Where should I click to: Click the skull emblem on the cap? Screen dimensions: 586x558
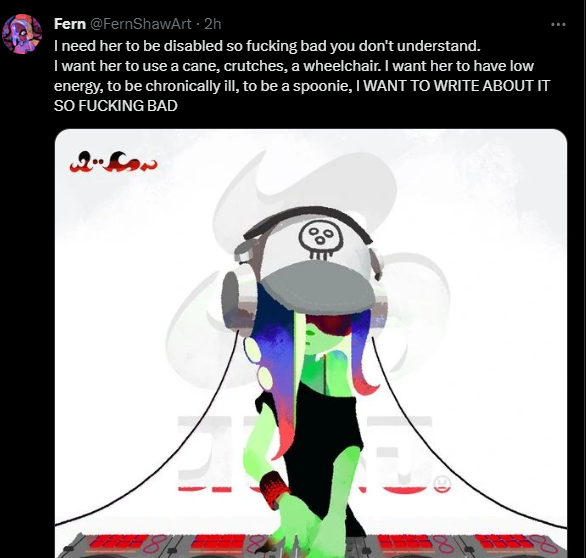pos(321,240)
